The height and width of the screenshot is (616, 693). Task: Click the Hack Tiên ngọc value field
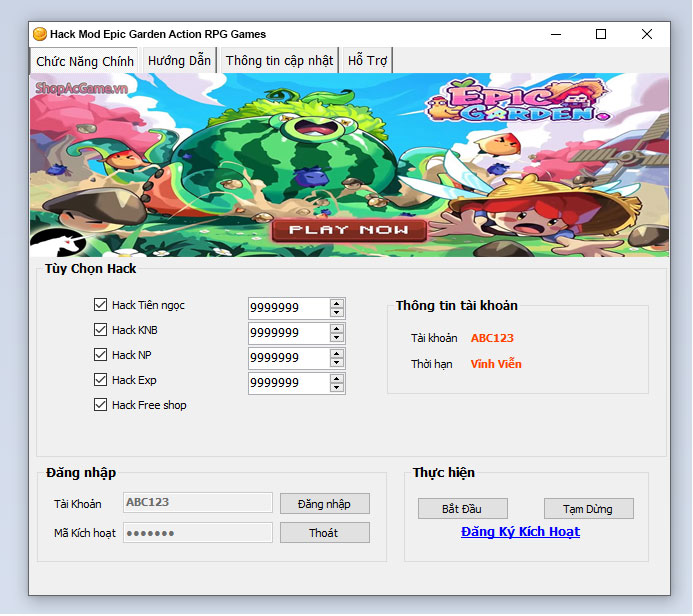(x=289, y=308)
